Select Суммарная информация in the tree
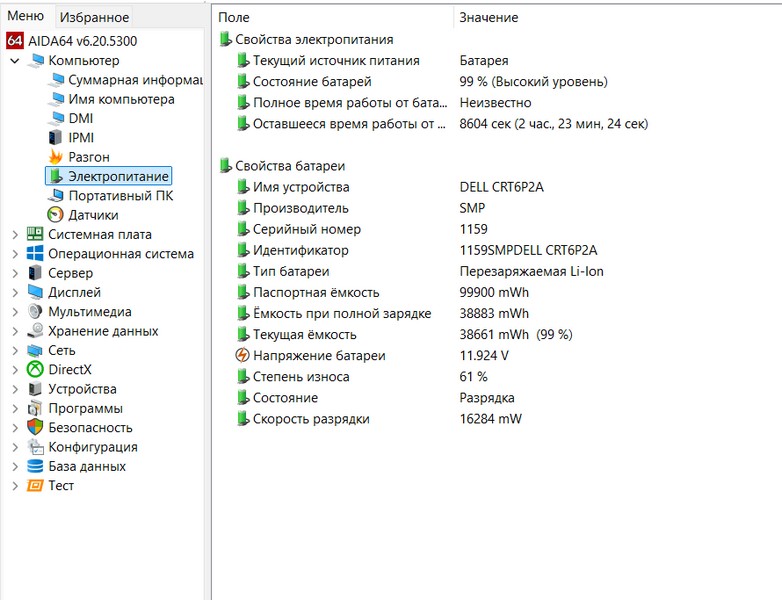 point(122,80)
